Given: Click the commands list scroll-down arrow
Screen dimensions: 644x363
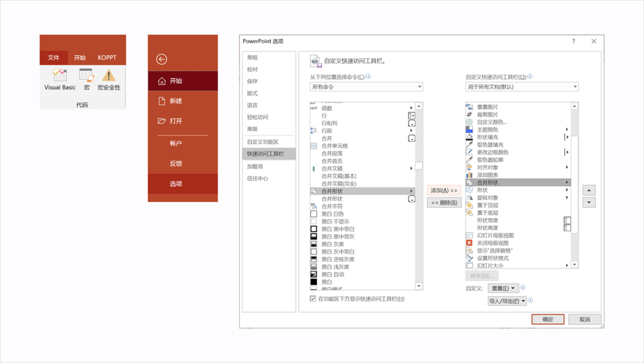Looking at the screenshot, I should click(419, 286).
